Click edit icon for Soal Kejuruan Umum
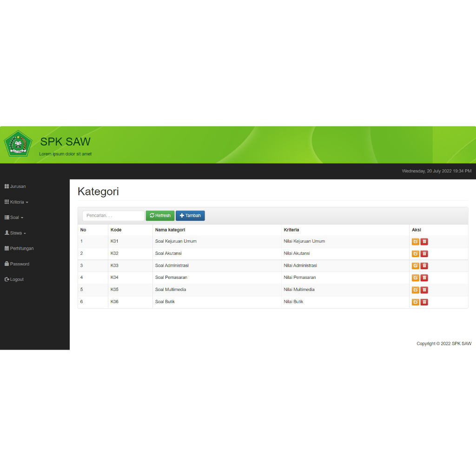Image resolution: width=476 pixels, height=476 pixels. click(415, 242)
